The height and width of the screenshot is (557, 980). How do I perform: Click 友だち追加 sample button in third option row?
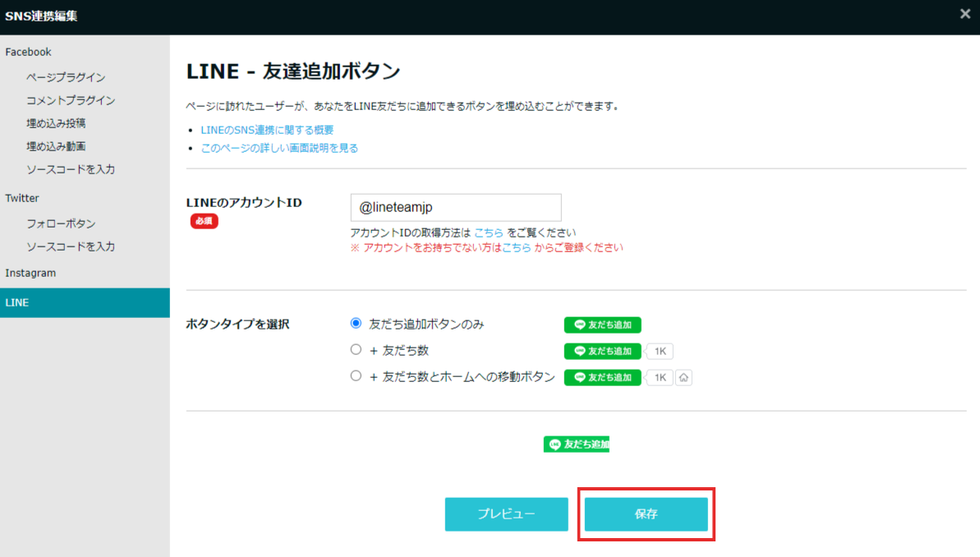[x=602, y=378]
